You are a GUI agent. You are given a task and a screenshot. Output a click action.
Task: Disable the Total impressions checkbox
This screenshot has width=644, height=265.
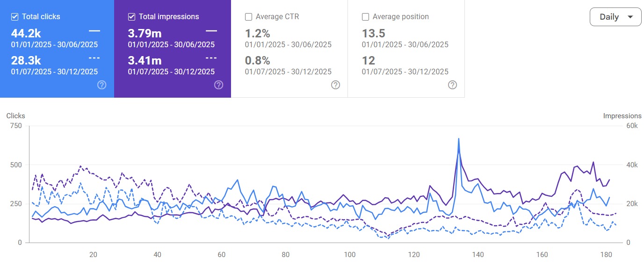point(132,17)
